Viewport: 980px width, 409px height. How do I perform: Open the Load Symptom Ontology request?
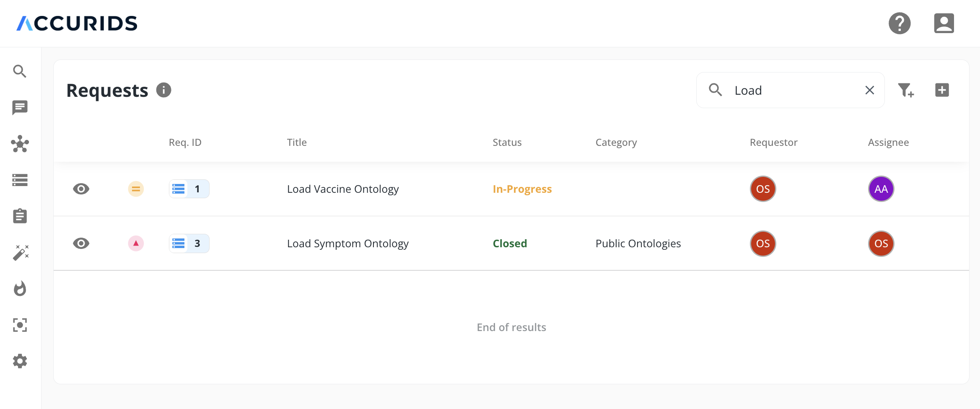click(347, 243)
